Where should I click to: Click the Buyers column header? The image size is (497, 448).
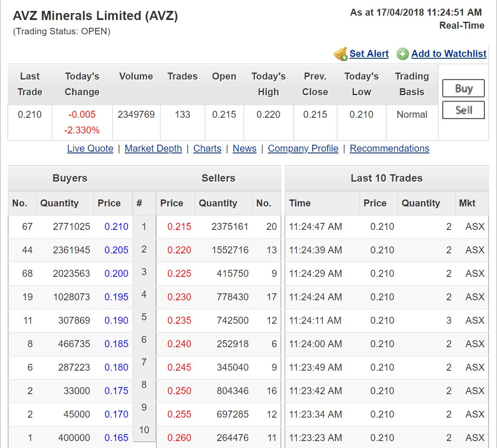pos(70,178)
